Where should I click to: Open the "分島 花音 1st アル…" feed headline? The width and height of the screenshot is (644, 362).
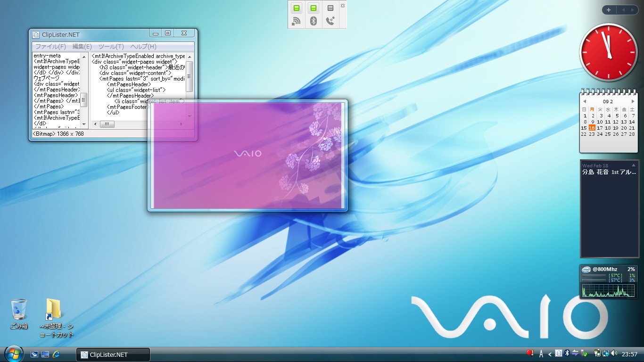point(609,173)
